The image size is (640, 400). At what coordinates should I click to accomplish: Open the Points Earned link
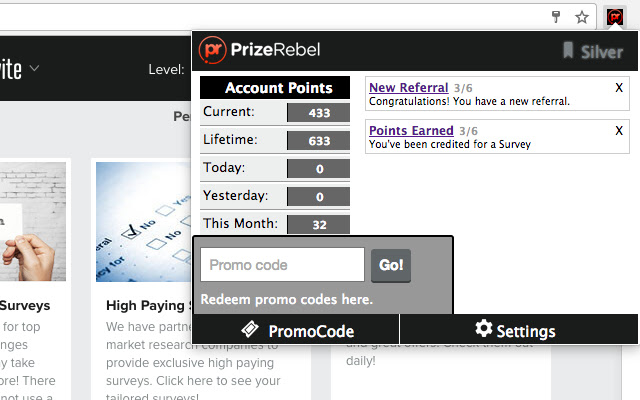(411, 131)
